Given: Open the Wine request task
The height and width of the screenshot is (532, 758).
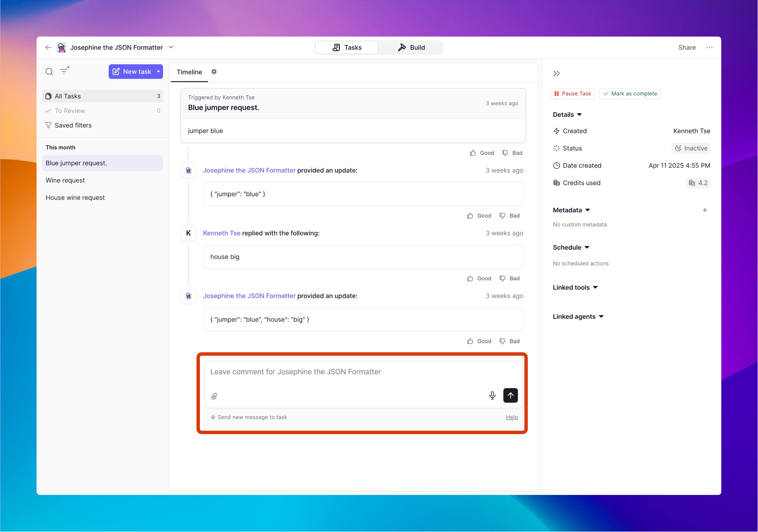Looking at the screenshot, I should point(102,180).
